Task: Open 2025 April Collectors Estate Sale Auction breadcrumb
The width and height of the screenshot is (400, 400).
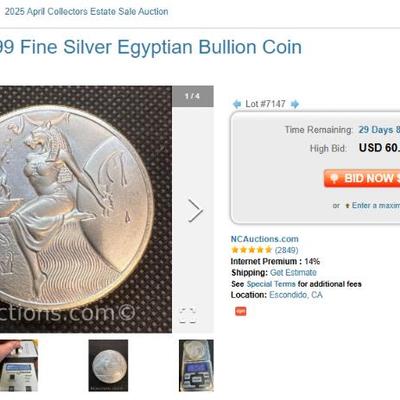Action: 86,11
